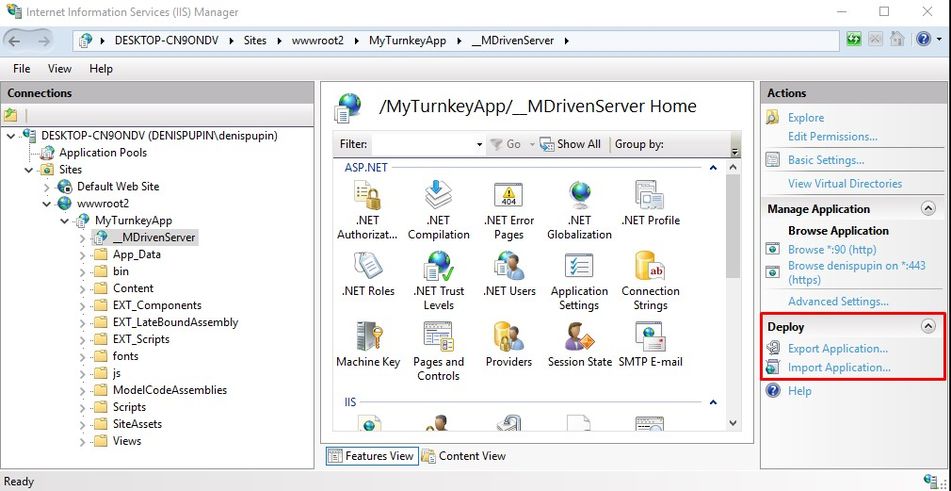
Task: Open the .NET Globalization icon
Action: point(579,210)
